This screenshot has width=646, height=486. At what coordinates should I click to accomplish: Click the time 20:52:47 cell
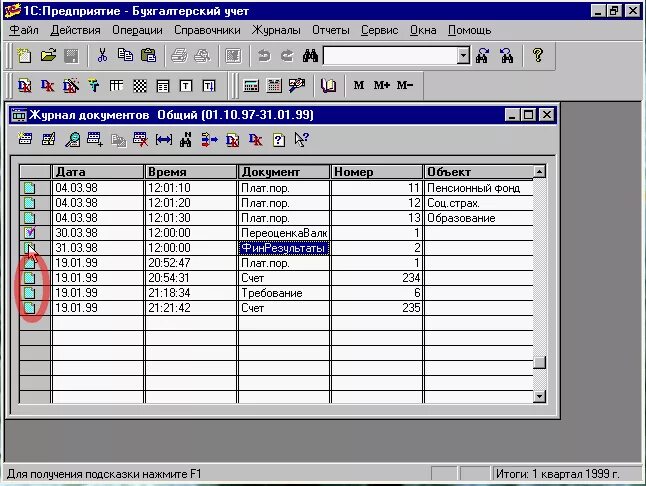point(191,263)
